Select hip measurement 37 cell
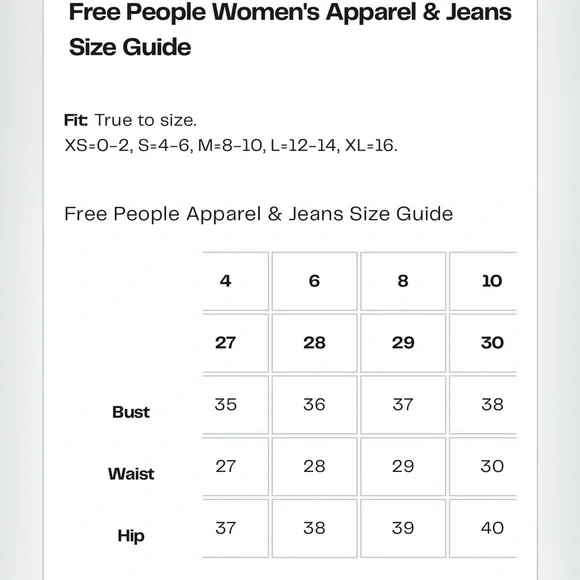The image size is (580, 580). (235, 528)
